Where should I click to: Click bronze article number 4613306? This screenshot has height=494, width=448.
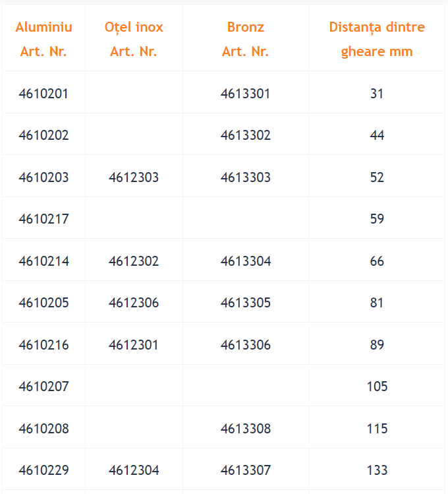[x=246, y=345]
